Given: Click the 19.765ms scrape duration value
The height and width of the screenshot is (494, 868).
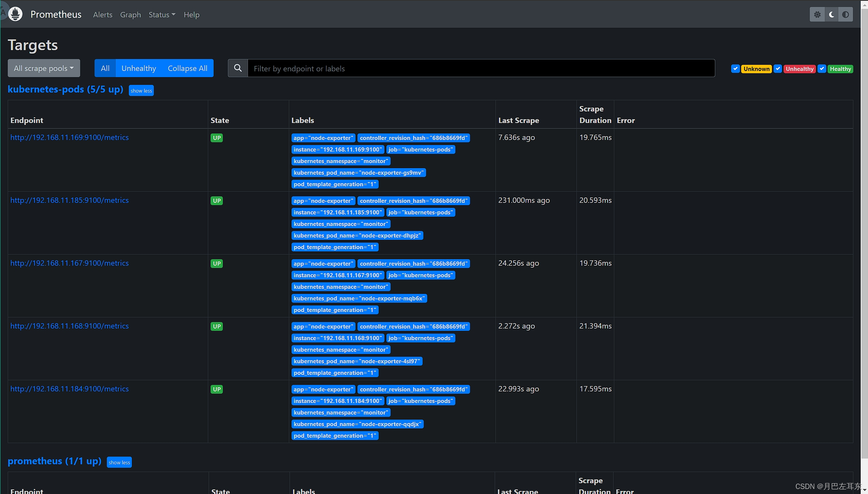Looking at the screenshot, I should point(595,137).
